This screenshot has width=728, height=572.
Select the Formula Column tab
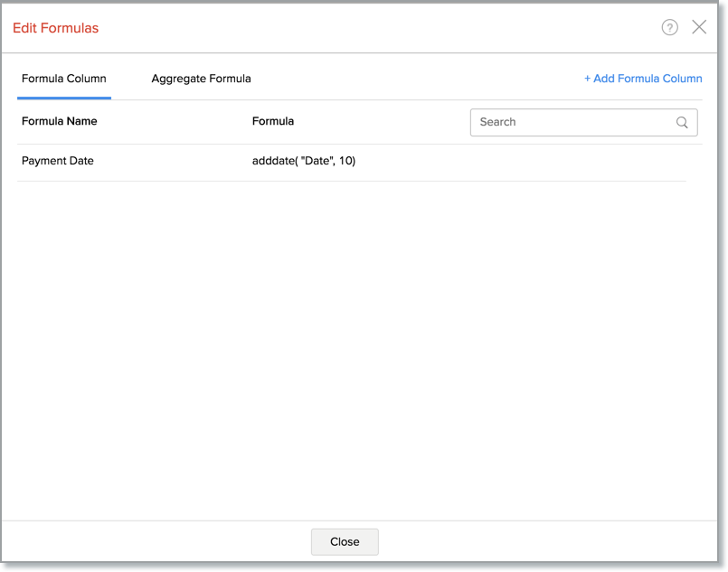coord(64,79)
